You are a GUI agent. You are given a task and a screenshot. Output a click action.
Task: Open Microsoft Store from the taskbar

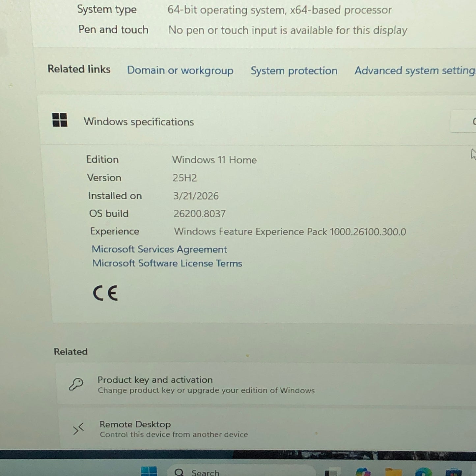point(454,472)
